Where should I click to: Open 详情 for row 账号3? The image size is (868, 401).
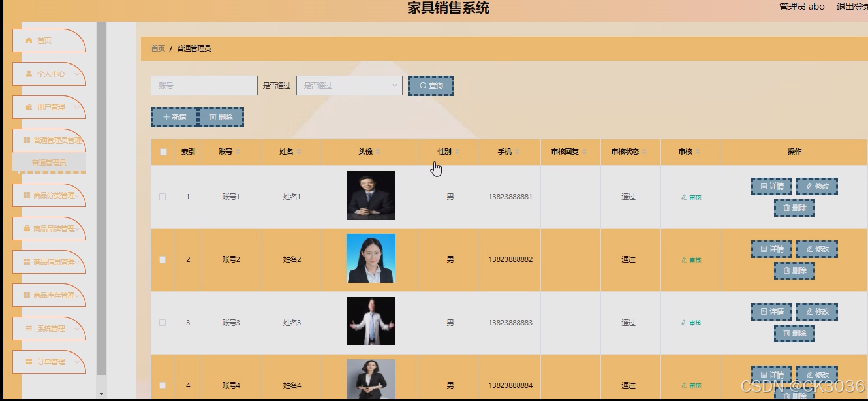(x=772, y=312)
